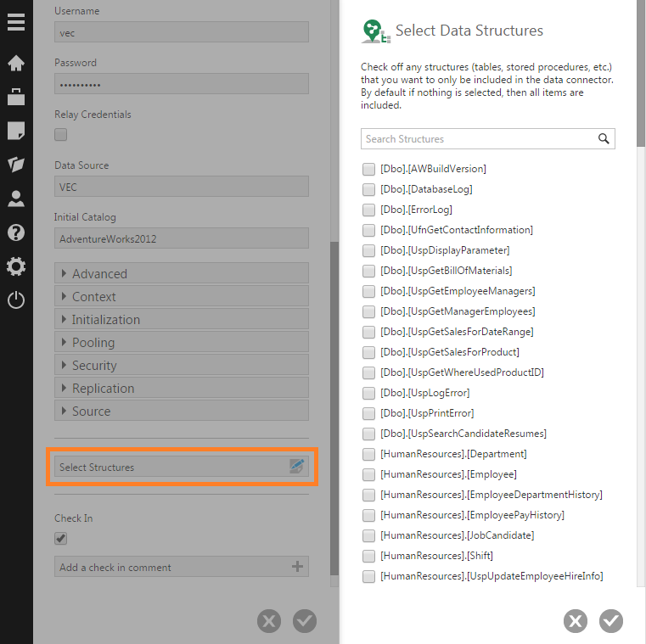Click the search magnifier in Search Structures

tap(604, 139)
